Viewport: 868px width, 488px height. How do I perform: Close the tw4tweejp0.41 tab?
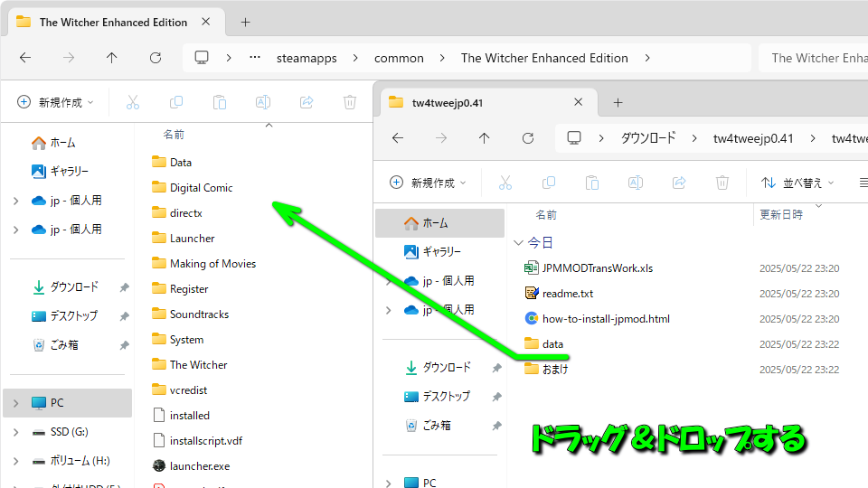(578, 102)
